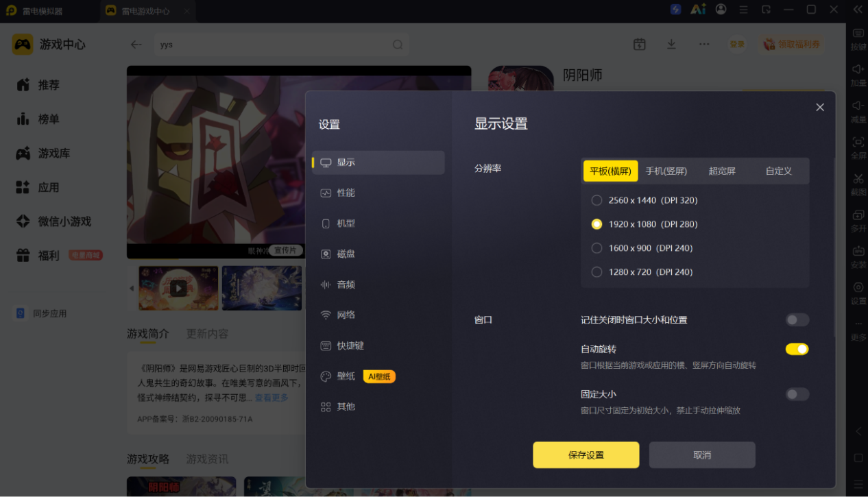Open the three-dot more menu in toolbar
868x497 pixels.
pos(704,44)
